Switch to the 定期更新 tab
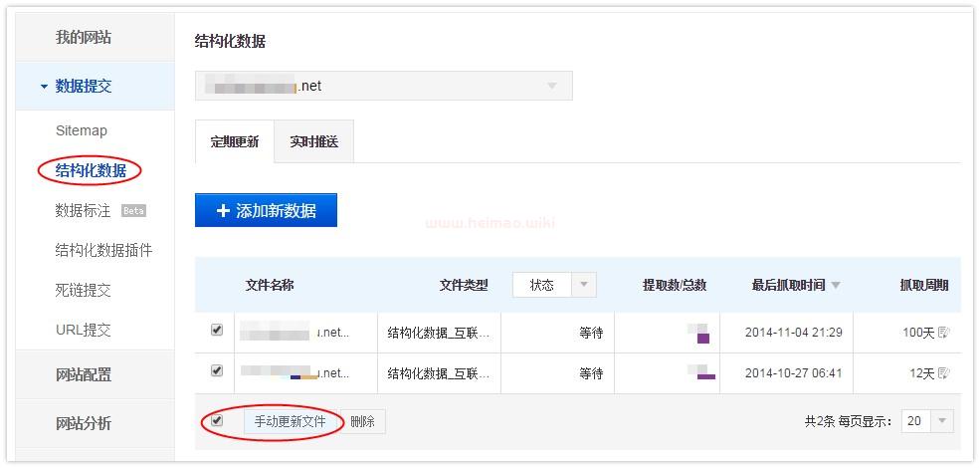 pyautogui.click(x=235, y=141)
